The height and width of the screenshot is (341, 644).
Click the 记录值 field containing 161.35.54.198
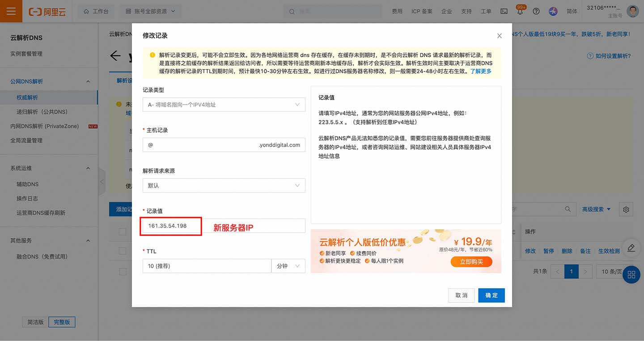click(x=224, y=226)
